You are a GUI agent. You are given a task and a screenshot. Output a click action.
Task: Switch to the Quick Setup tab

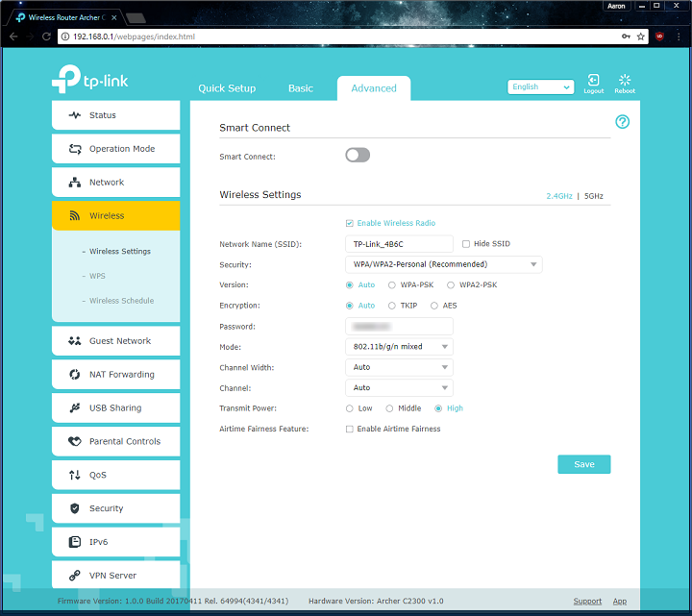tap(227, 88)
